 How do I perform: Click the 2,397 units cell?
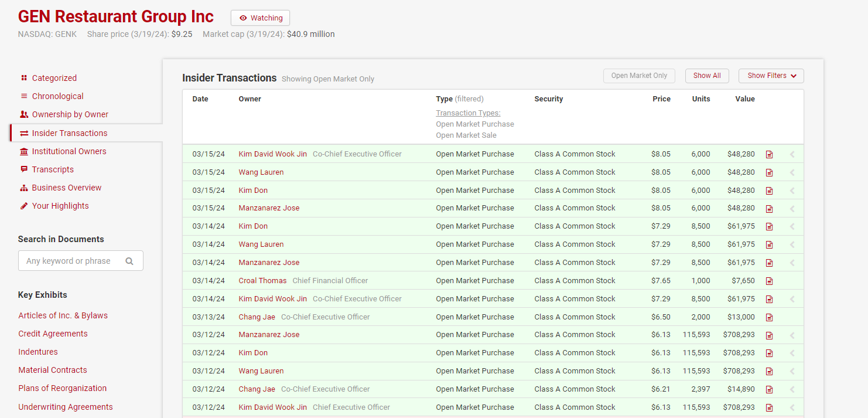(x=700, y=389)
